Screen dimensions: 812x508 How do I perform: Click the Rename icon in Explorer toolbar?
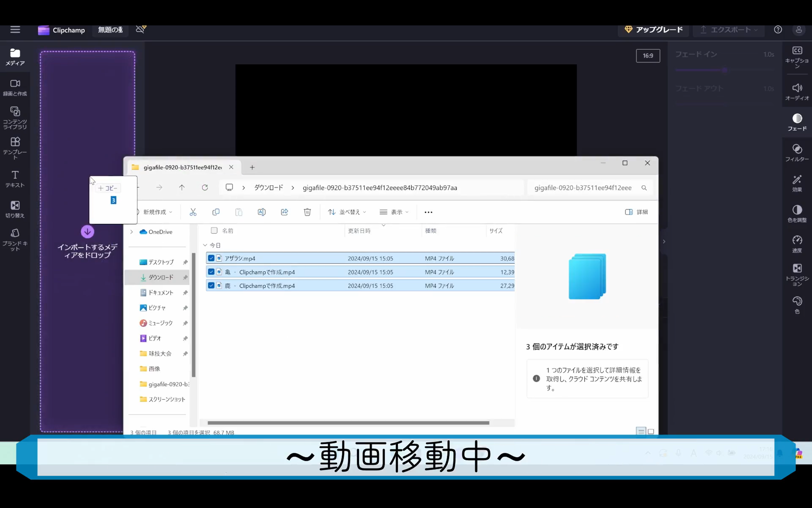261,212
